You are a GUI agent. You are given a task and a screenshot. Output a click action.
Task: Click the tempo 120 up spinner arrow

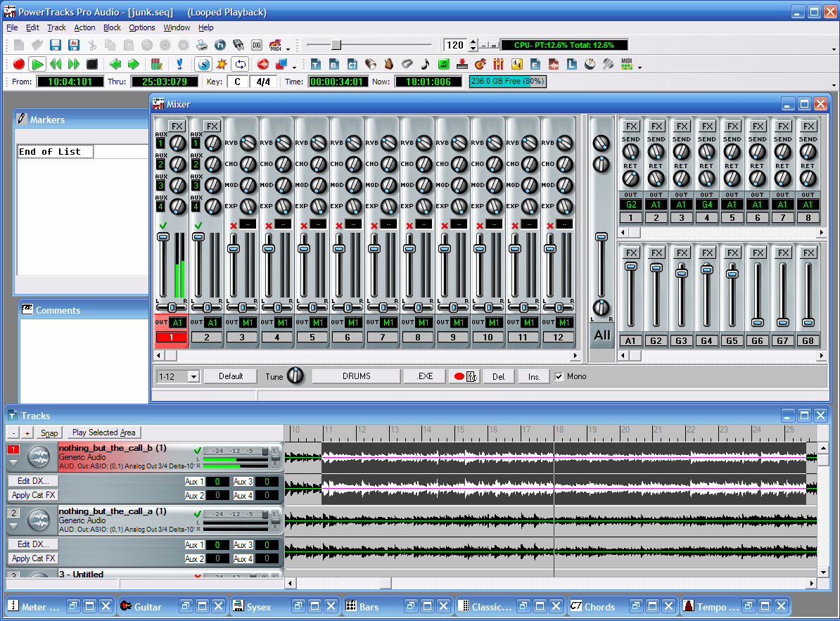coord(473,41)
